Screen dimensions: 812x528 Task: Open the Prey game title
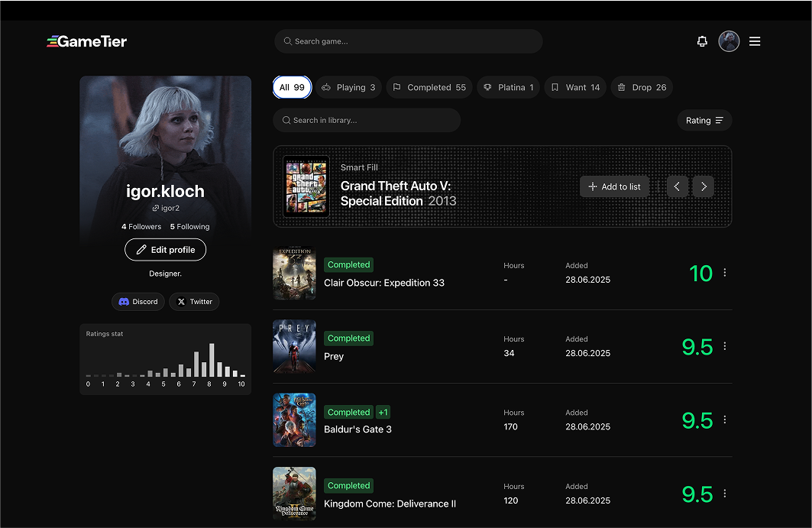tap(334, 357)
